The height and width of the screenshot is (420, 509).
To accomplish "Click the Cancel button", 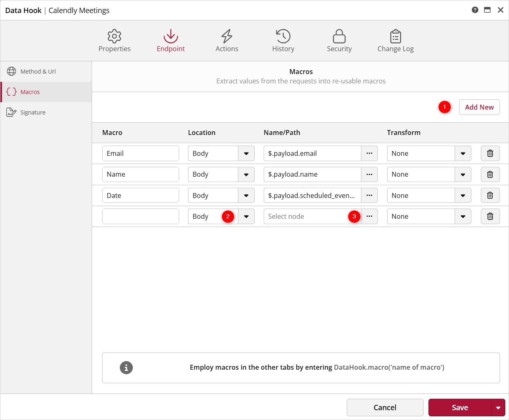I will (x=385, y=408).
